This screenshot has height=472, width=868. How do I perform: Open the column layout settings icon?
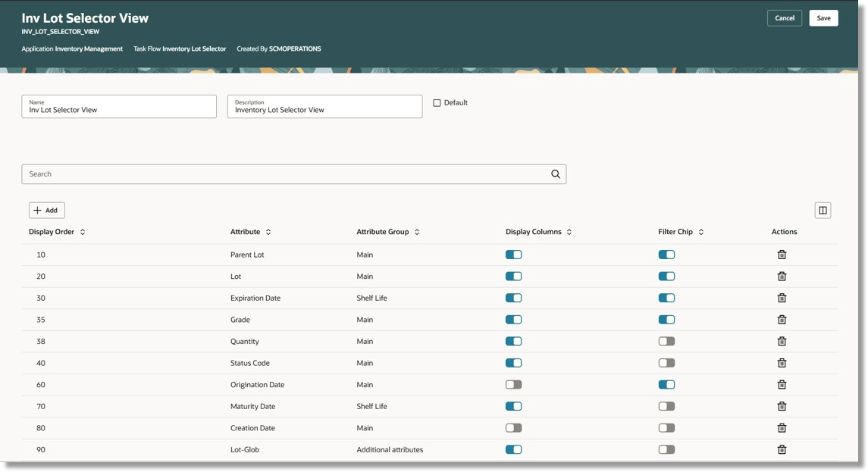pyautogui.click(x=823, y=211)
